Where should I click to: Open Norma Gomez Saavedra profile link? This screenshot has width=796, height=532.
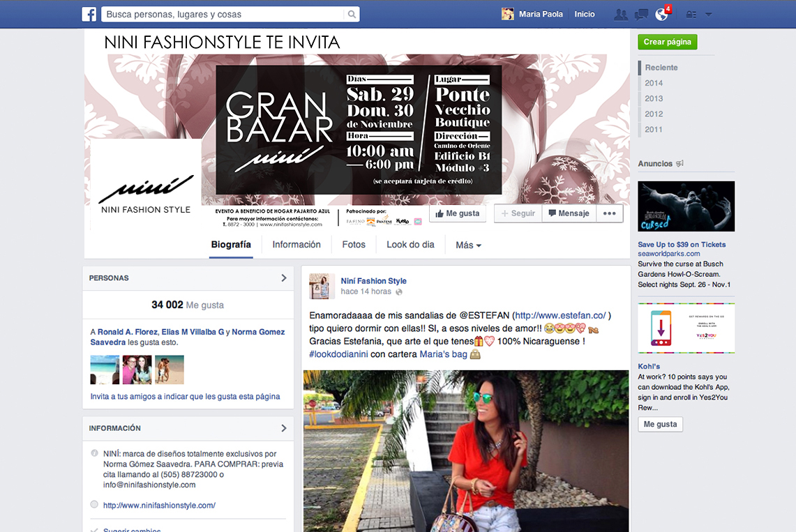[188, 337]
